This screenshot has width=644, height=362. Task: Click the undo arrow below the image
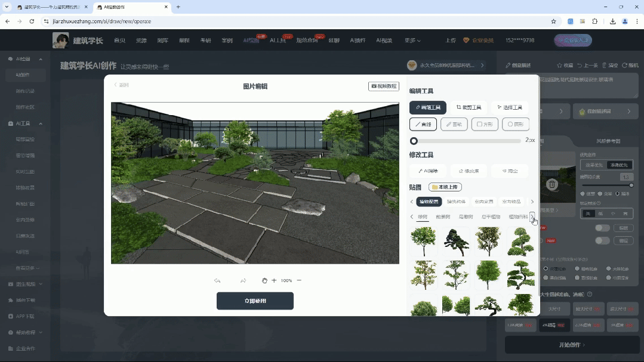[217, 281]
